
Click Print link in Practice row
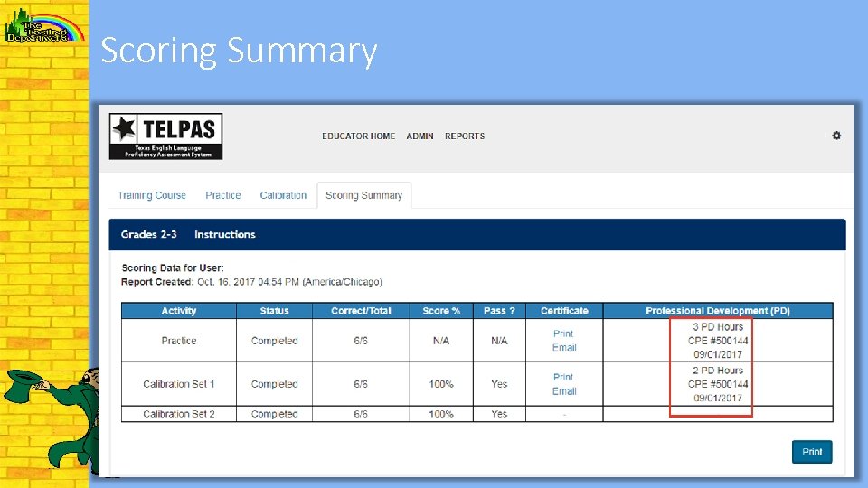click(563, 333)
